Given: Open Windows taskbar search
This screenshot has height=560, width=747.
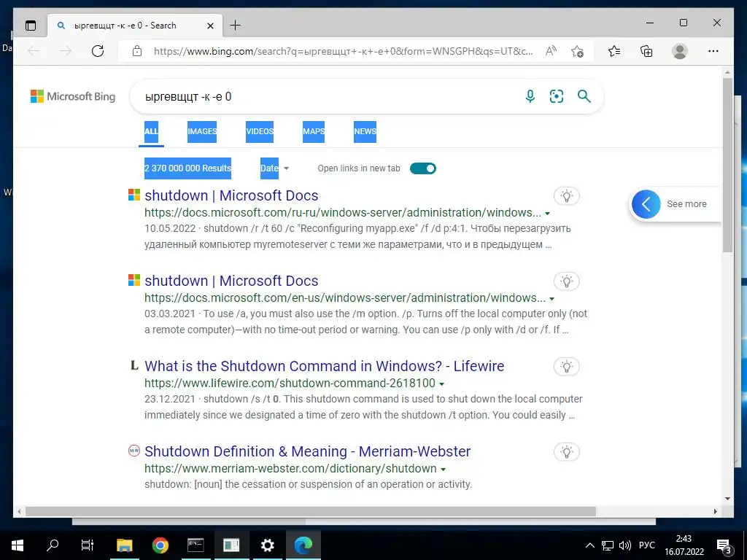Looking at the screenshot, I should tap(53, 545).
